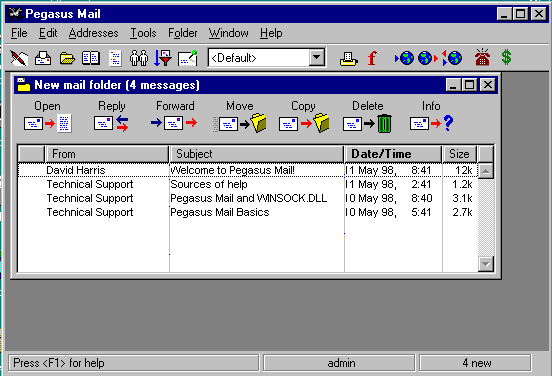The width and height of the screenshot is (552, 376).
Task: Open the Edit menu
Action: click(48, 33)
